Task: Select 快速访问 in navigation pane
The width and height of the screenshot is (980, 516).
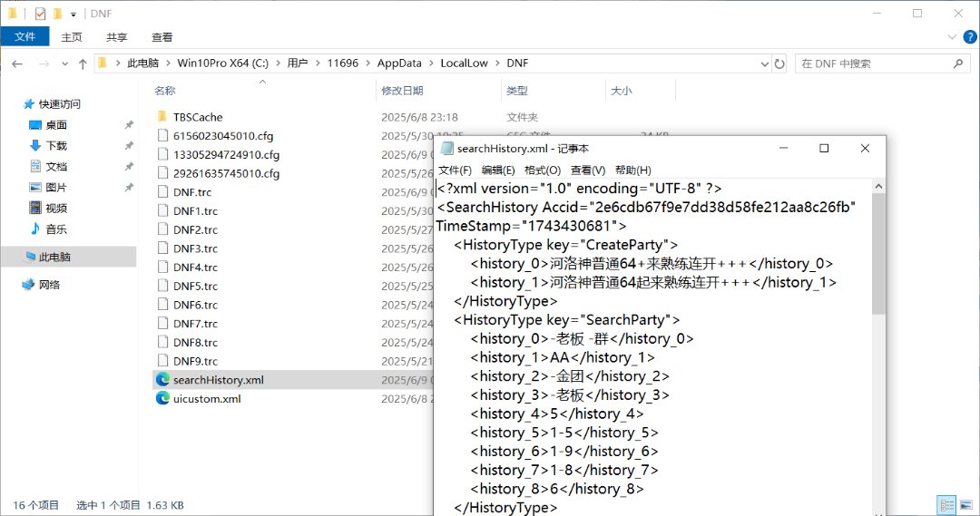Action: pyautogui.click(x=59, y=104)
